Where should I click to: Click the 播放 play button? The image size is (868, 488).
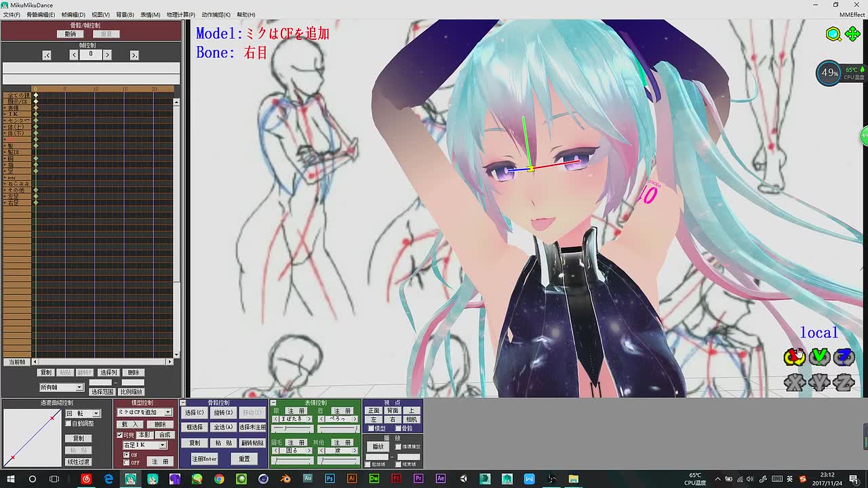(x=378, y=447)
